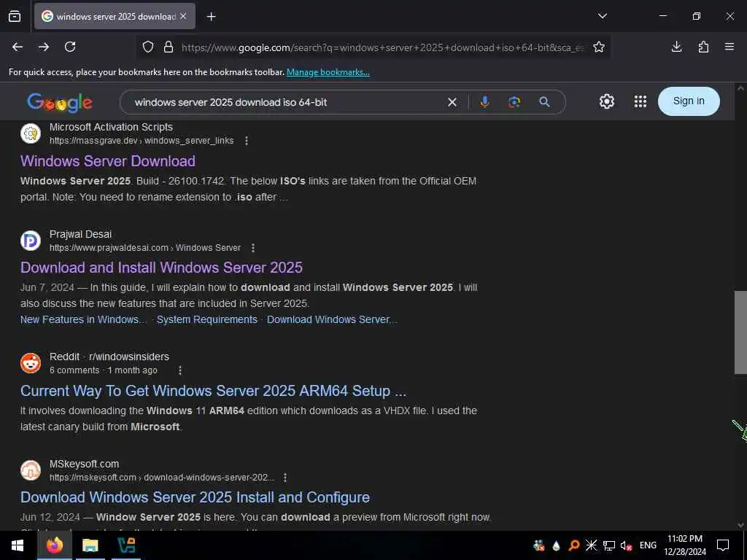The height and width of the screenshot is (560, 747).
Task: Switch ENG input language indicator
Action: click(x=648, y=545)
